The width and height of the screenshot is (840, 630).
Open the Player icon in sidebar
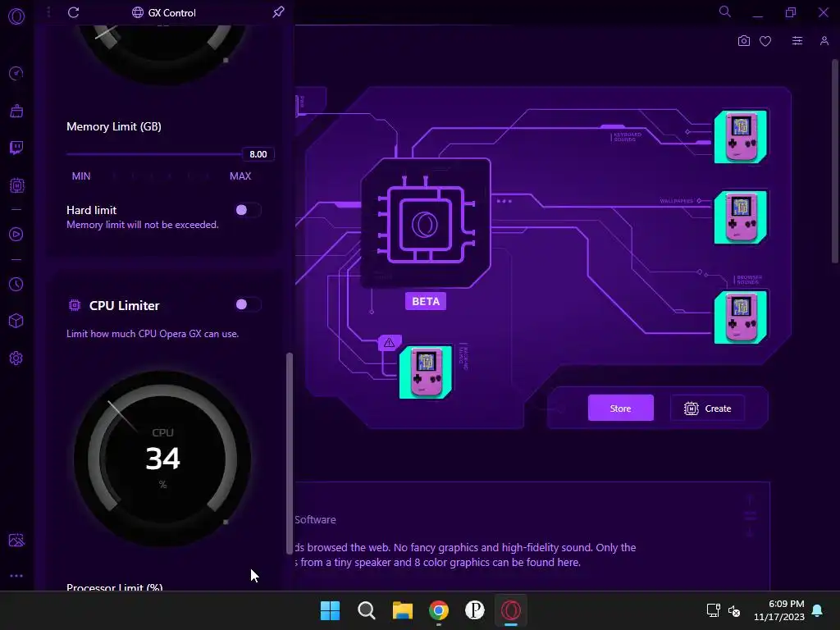[x=16, y=234]
